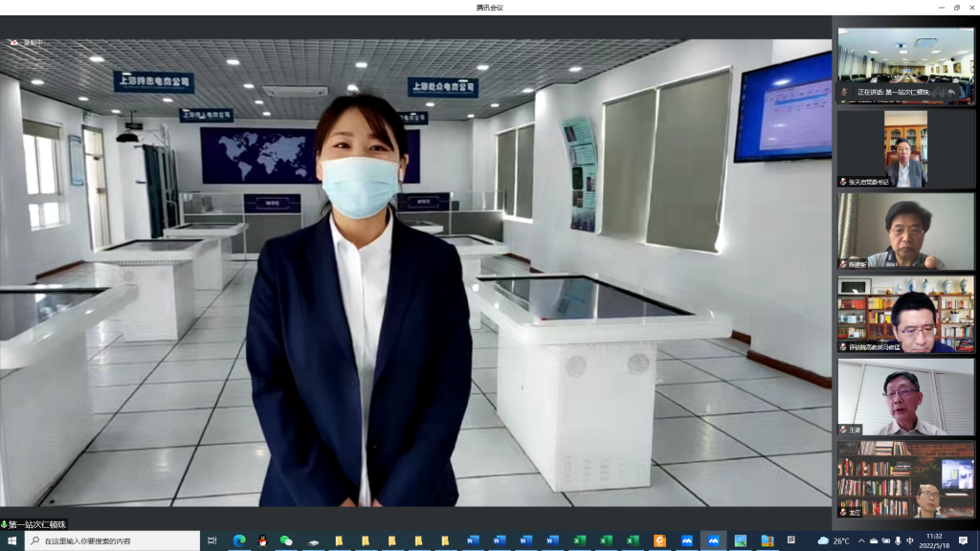This screenshot has width=980, height=551.
Task: Click muted mic icon beside 陈建新
Action: tap(843, 264)
